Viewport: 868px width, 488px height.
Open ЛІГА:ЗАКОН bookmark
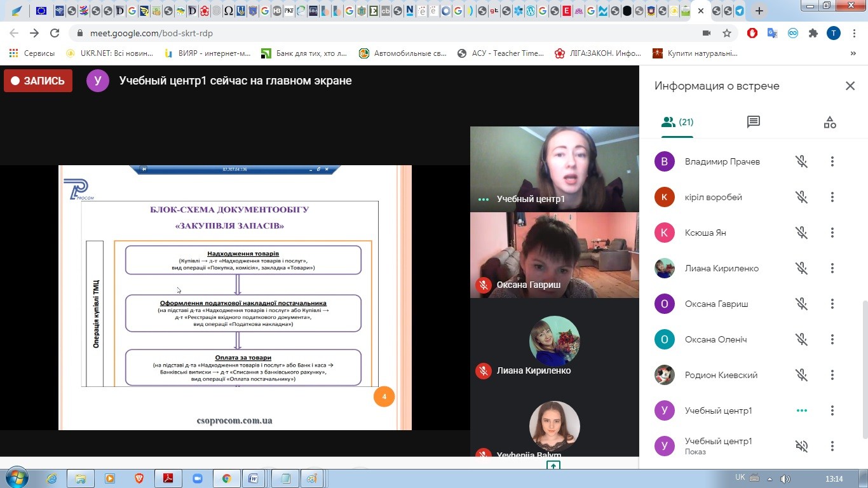click(599, 53)
